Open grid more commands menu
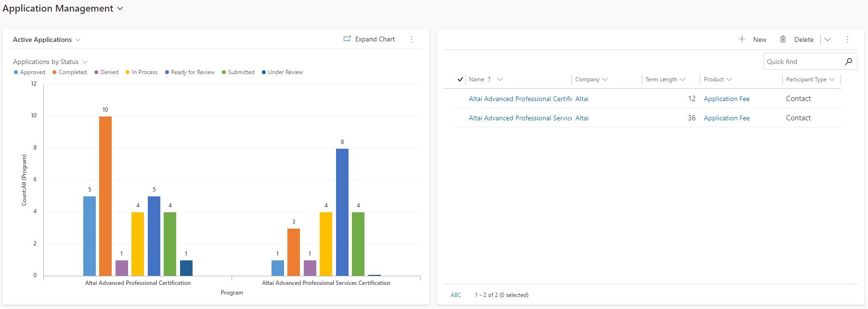This screenshot has width=868, height=309. pyautogui.click(x=847, y=39)
